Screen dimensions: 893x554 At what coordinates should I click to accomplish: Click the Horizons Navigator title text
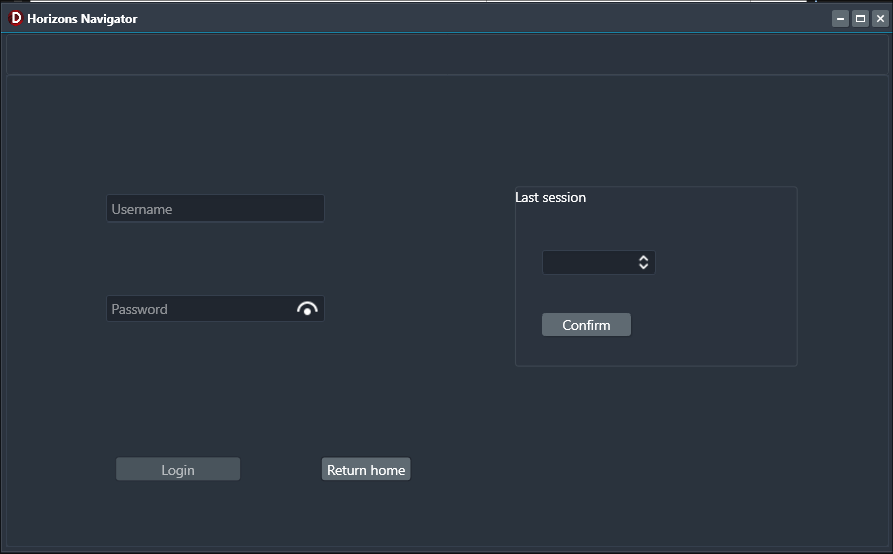[x=82, y=19]
